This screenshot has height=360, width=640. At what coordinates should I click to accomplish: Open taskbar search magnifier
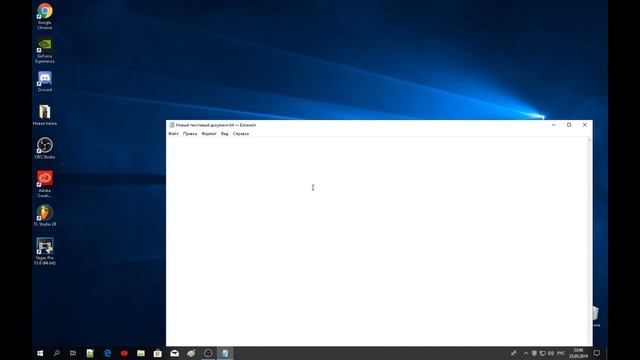point(57,353)
